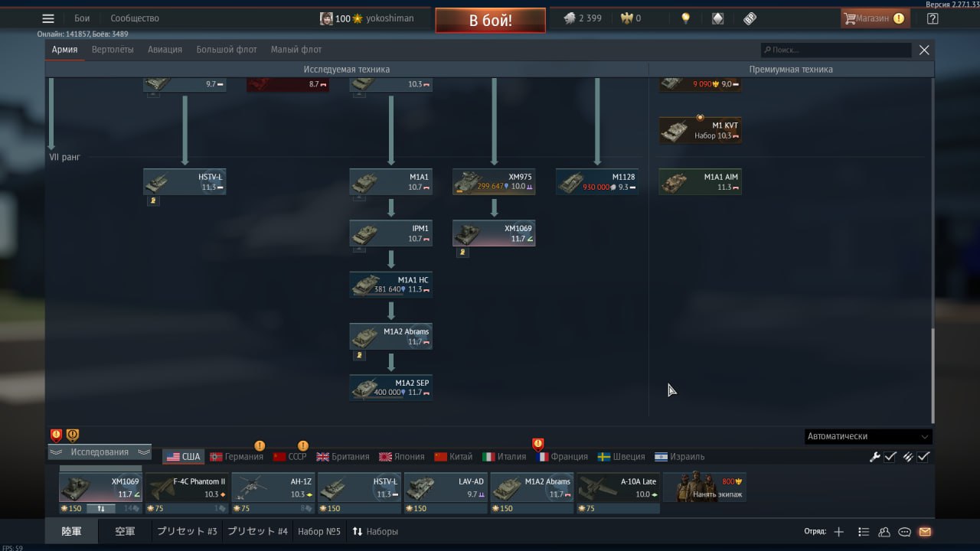
Task: Click Нанять экипаж crew slot
Action: (704, 487)
